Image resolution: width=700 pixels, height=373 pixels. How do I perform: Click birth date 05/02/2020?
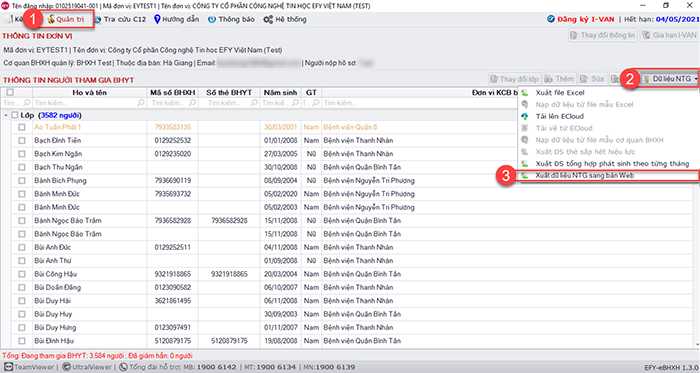280,194
